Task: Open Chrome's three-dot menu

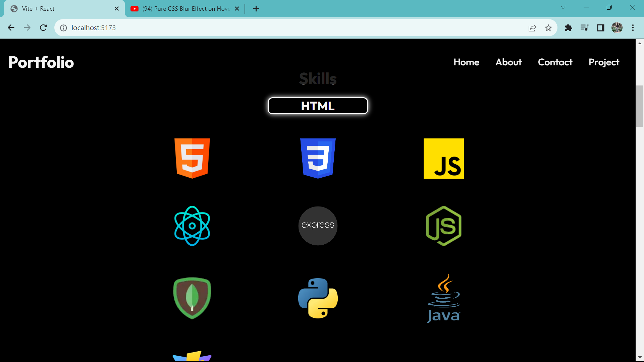Action: tap(633, 28)
